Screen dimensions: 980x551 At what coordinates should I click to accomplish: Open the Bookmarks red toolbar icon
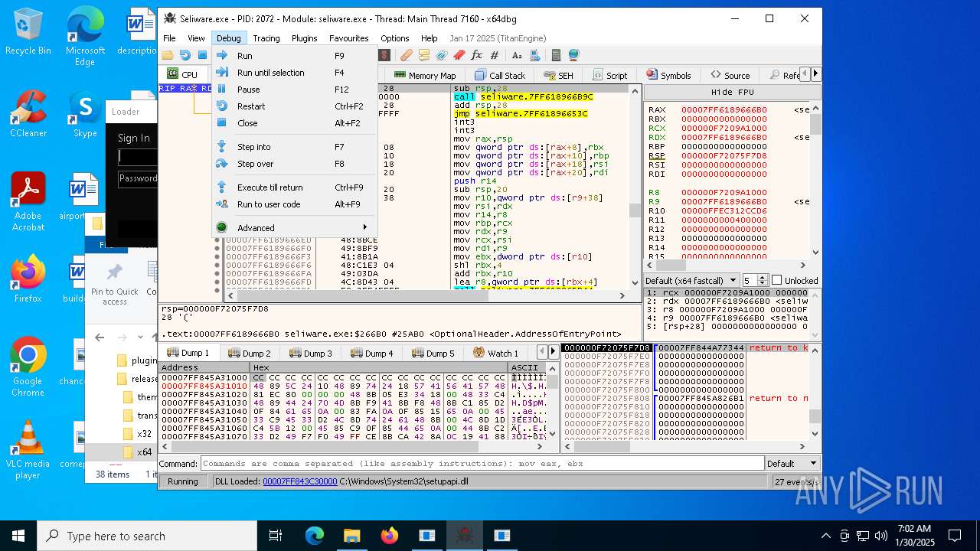459,55
